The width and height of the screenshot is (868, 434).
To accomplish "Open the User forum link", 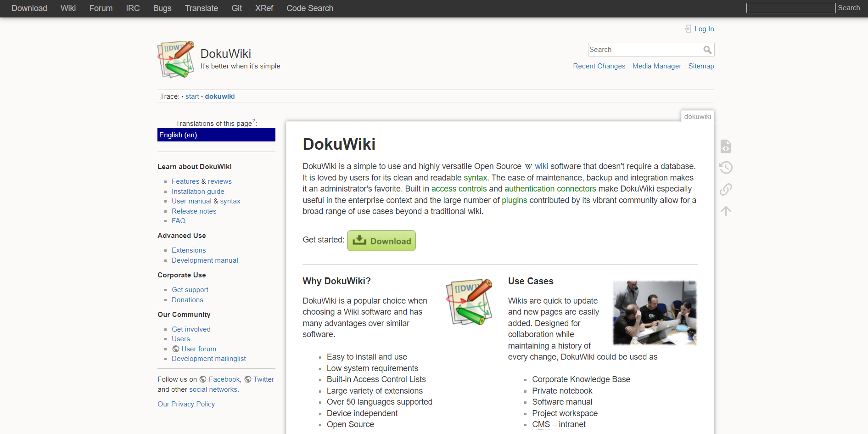I will pyautogui.click(x=199, y=349).
